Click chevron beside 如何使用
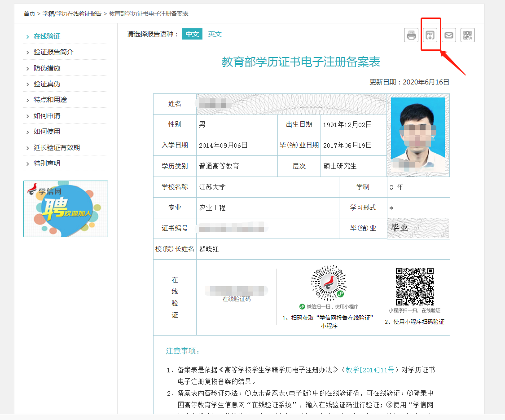Screen dimensions: 505x420 [x=28, y=132]
